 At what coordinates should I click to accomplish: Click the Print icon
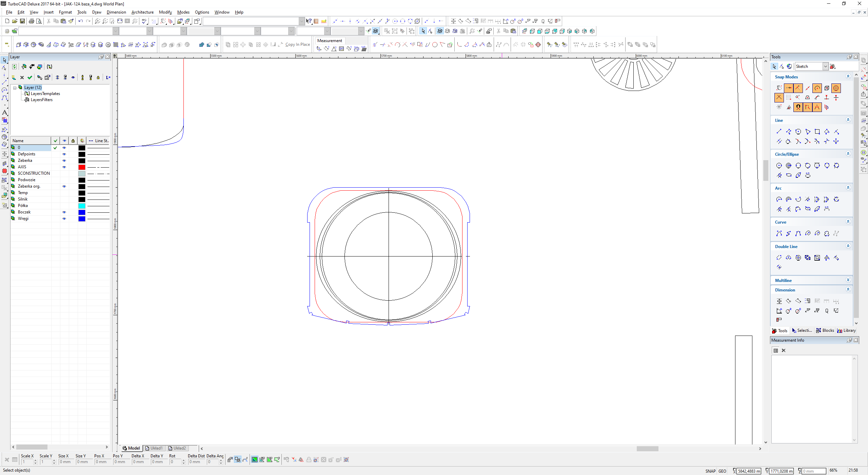(32, 21)
